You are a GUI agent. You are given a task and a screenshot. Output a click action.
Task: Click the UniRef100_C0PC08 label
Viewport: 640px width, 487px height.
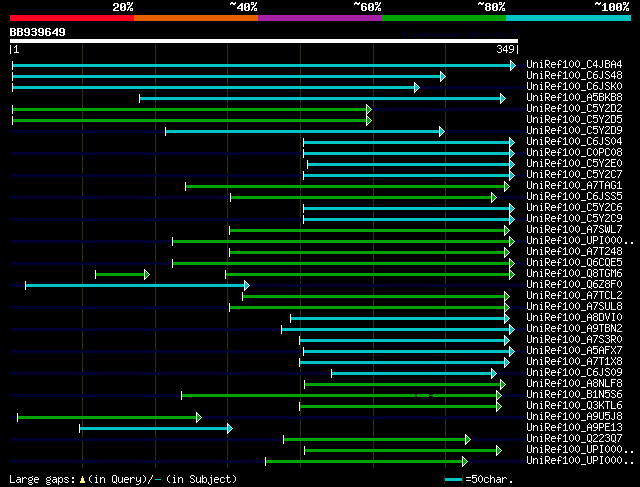point(574,153)
